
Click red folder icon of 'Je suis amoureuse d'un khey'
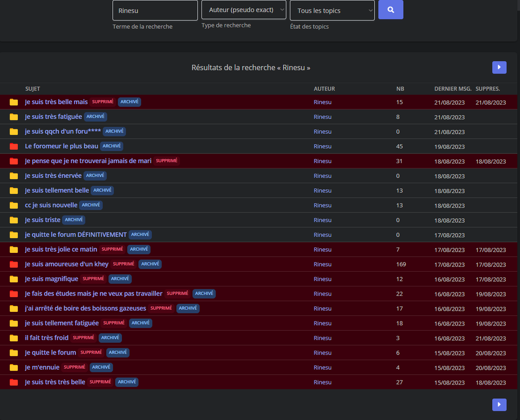tap(14, 264)
